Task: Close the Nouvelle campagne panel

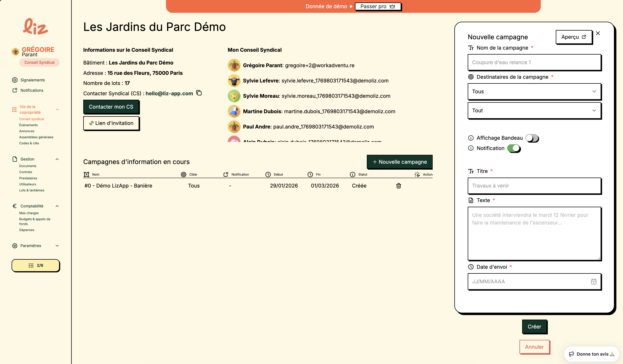Action: click(x=598, y=33)
